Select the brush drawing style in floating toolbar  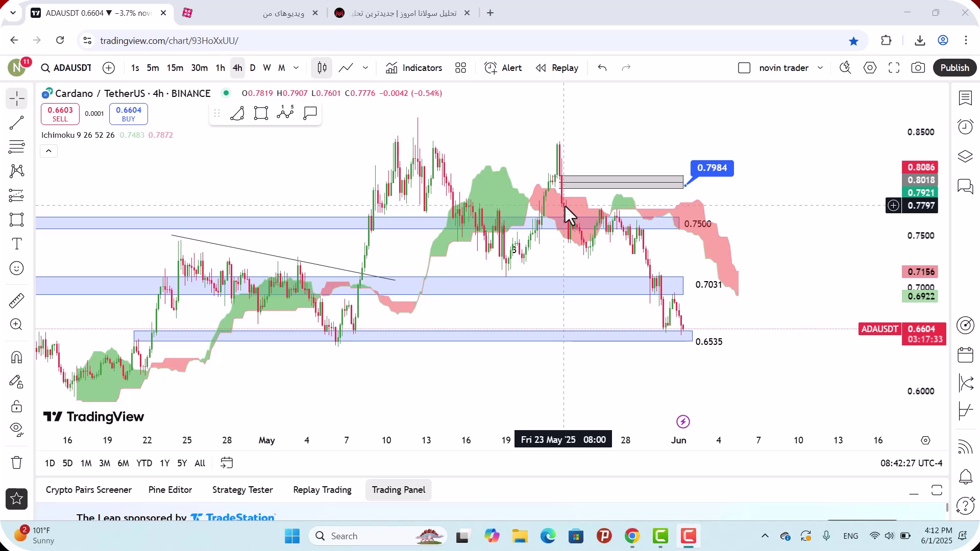[x=237, y=113]
